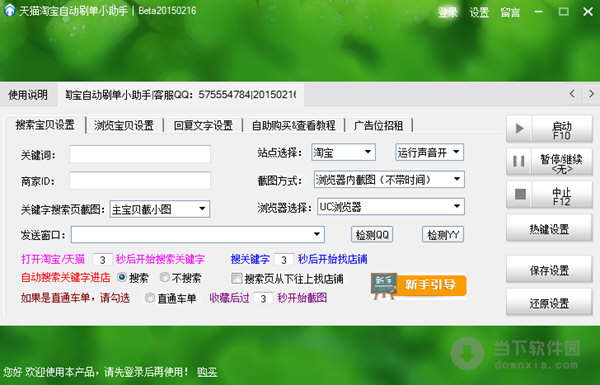Image resolution: width=600 pixels, height=385 pixels.
Task: Click the 商家ID input field
Action: point(140,180)
